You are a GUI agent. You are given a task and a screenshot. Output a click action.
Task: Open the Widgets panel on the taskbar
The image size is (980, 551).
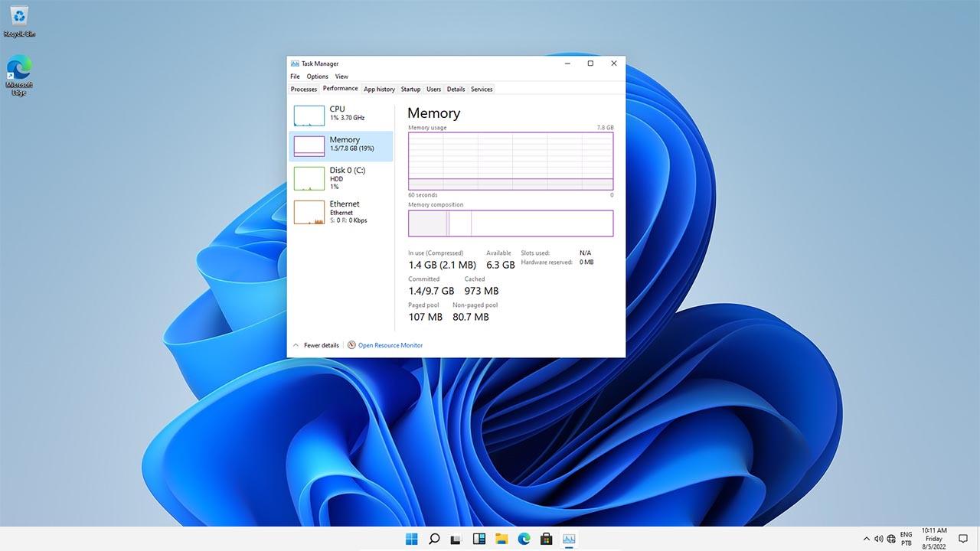click(479, 539)
